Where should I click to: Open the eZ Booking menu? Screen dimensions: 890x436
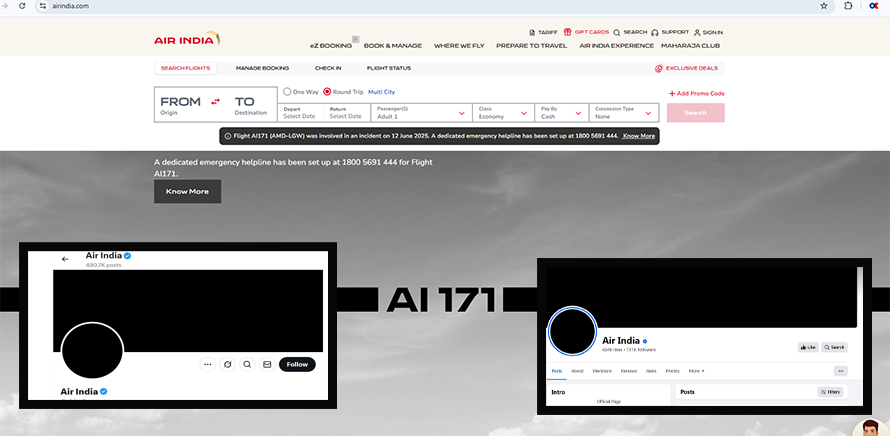click(331, 45)
